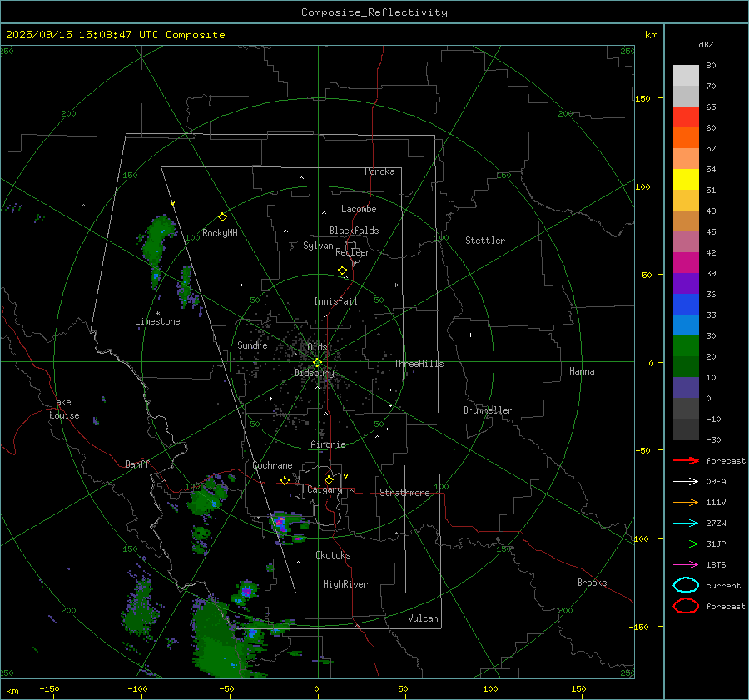This screenshot has width=749, height=700.
Task: Click the Strathmore label on map
Action: [404, 493]
